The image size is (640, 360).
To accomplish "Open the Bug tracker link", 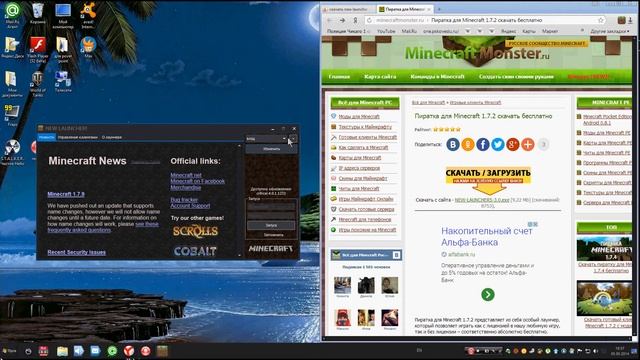I will click(184, 200).
